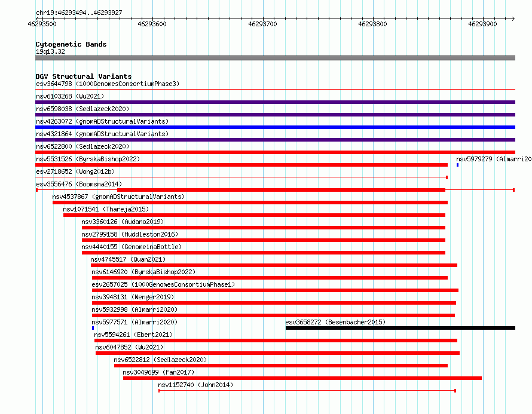The image size is (532, 414).
Task: Click nsv3049699 (Fan2017) label
Action: point(158,372)
